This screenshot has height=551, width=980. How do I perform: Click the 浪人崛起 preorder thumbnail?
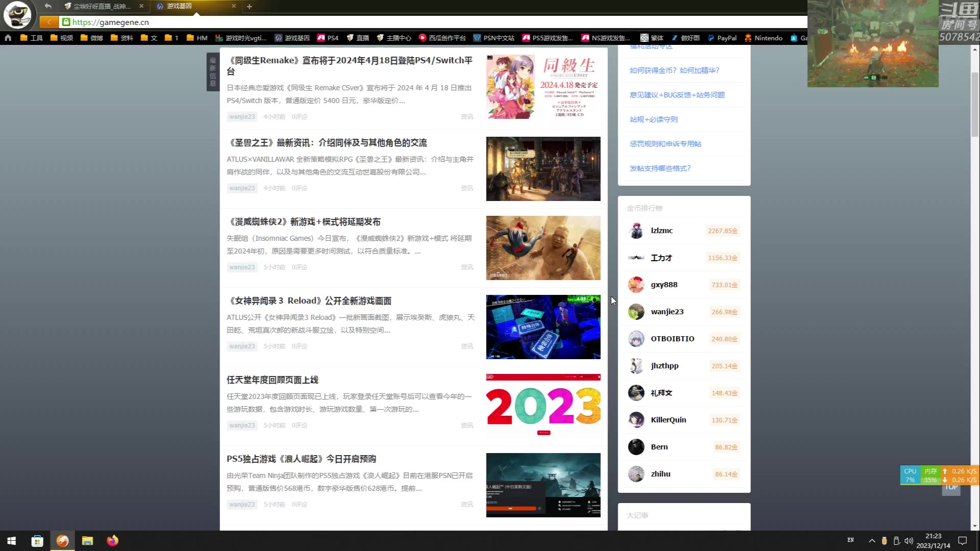543,485
